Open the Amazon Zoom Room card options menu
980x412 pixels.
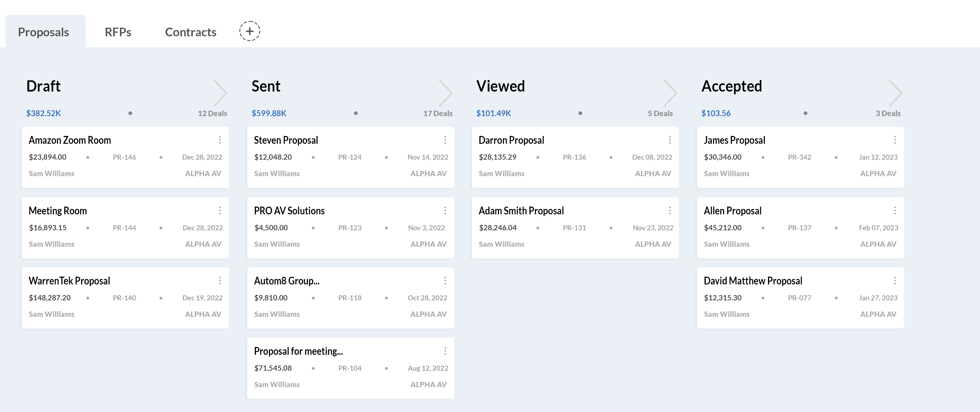pyautogui.click(x=220, y=140)
